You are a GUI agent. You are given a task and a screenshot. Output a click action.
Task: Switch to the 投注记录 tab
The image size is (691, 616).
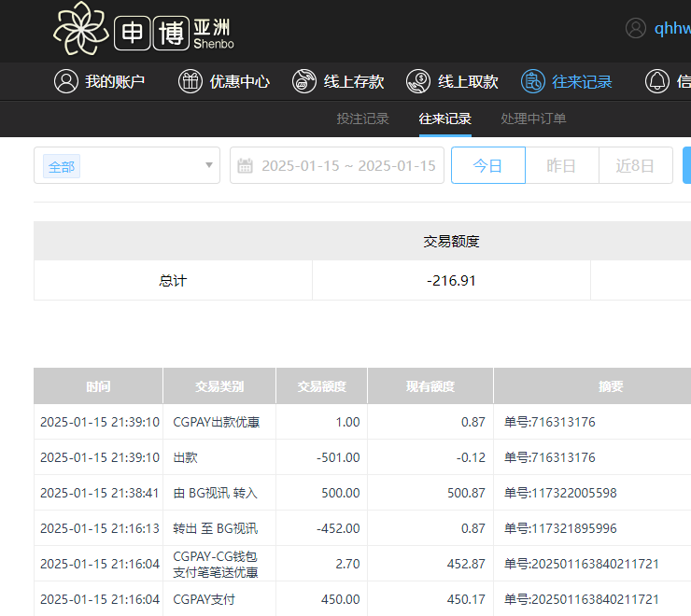pyautogui.click(x=362, y=119)
